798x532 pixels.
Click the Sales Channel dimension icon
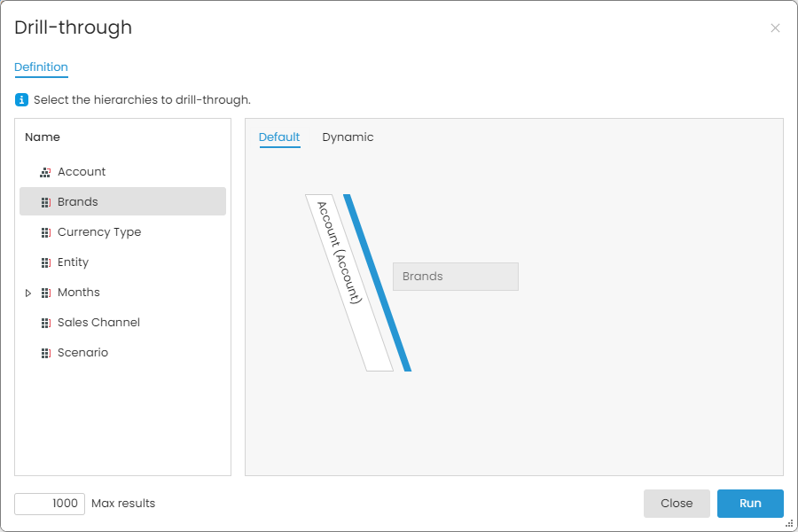coord(46,323)
